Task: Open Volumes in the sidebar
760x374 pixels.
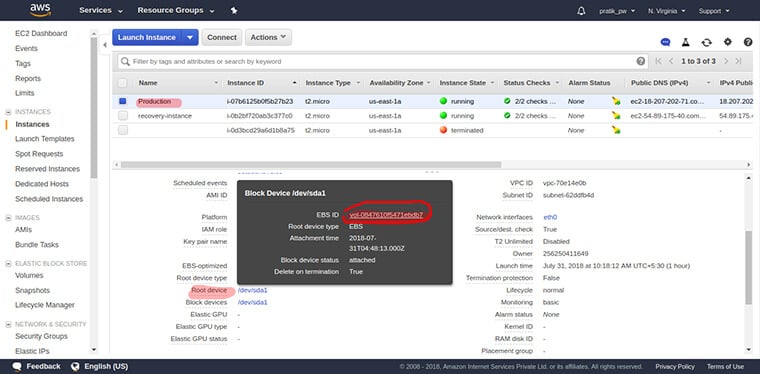Action: pos(29,275)
